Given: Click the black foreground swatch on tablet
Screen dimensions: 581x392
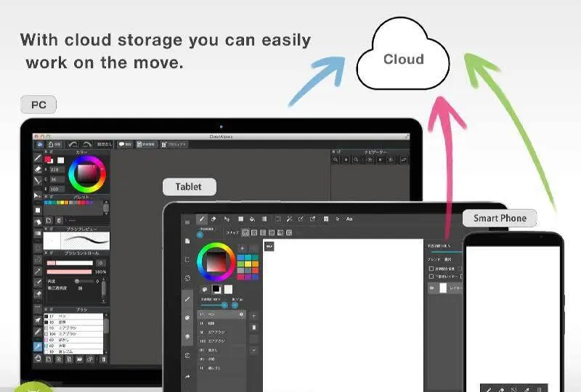Looking at the screenshot, I should 216,289.
